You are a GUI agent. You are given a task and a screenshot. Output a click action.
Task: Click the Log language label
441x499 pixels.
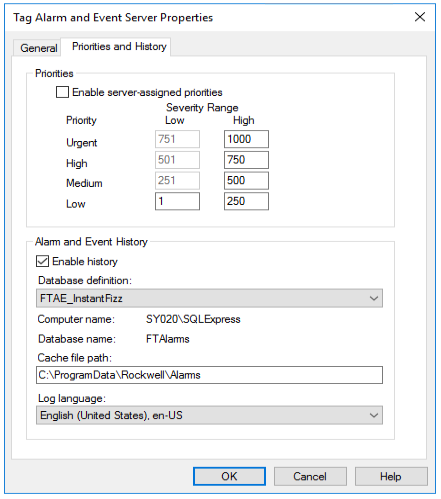pos(72,398)
